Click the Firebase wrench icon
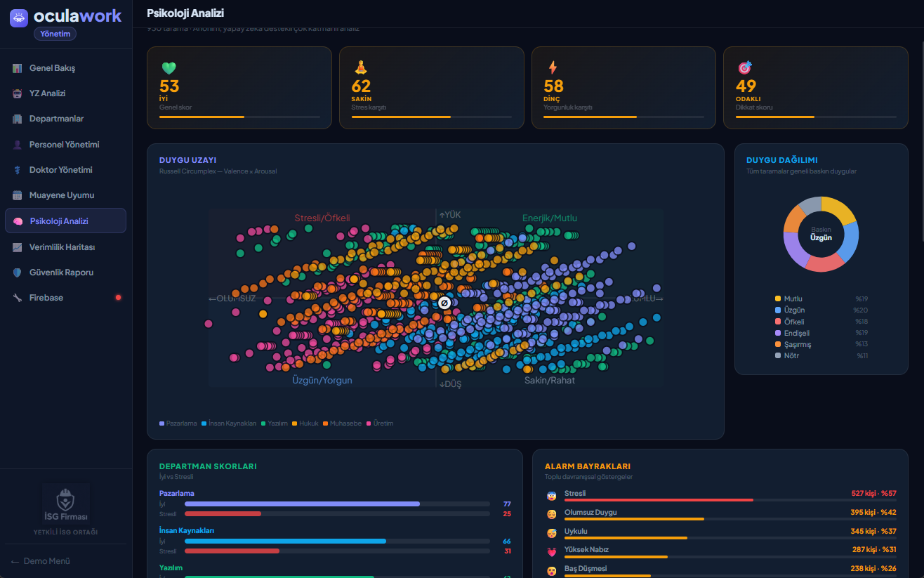The image size is (924, 578). coord(18,298)
